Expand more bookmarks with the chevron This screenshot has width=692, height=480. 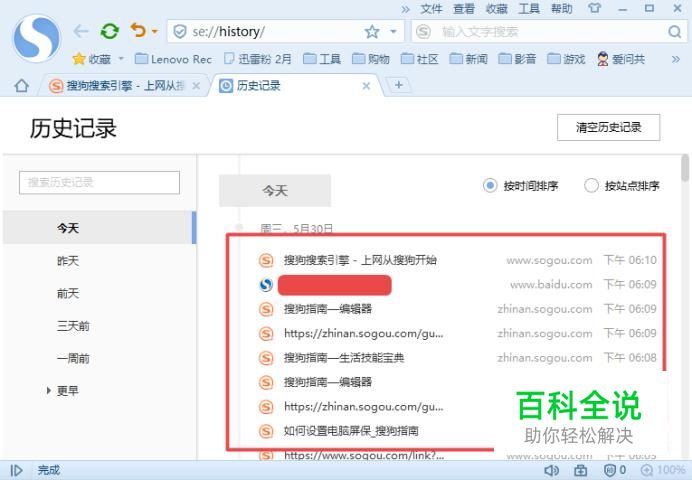point(676,59)
